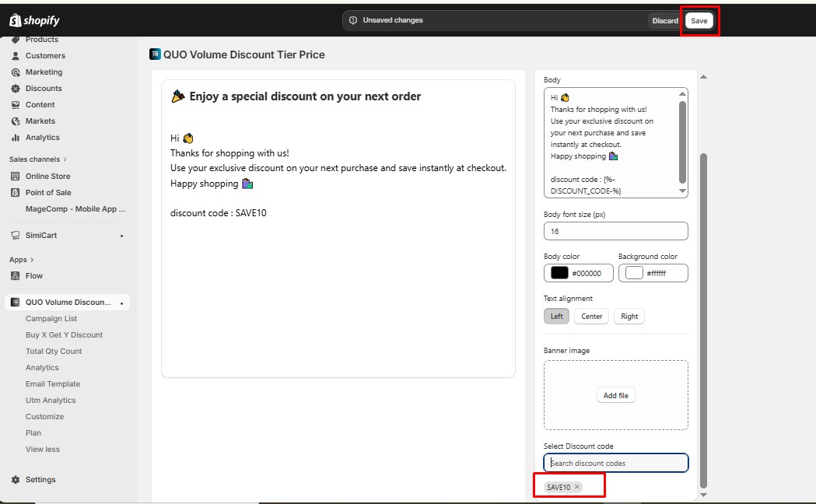Click the Shopify logo icon
816x504 pixels.
(16, 21)
